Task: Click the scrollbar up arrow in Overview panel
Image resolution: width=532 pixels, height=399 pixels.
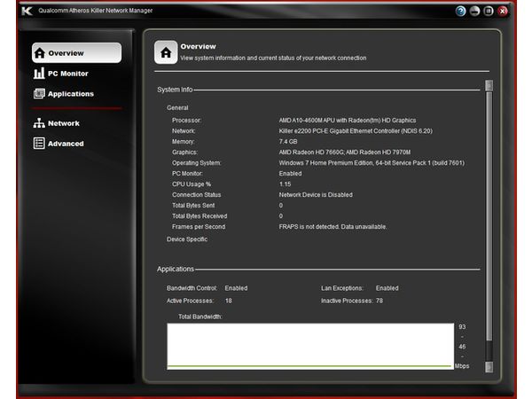Action: point(489,85)
